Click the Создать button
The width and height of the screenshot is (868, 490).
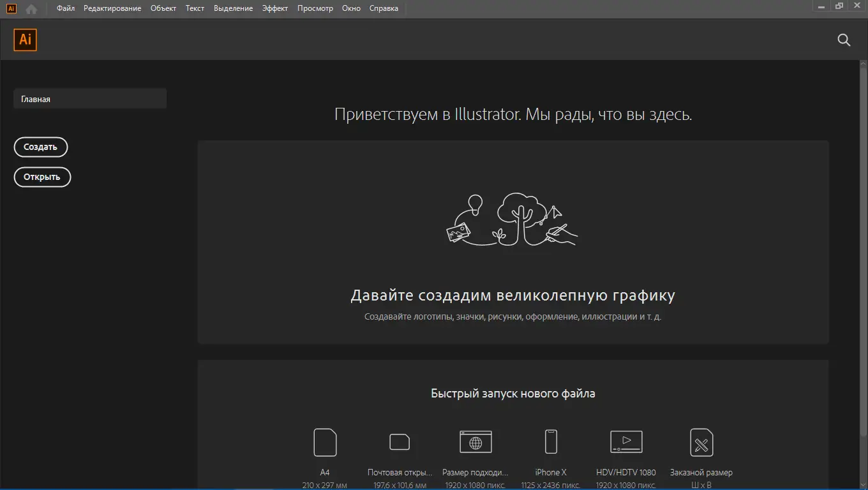[40, 147]
